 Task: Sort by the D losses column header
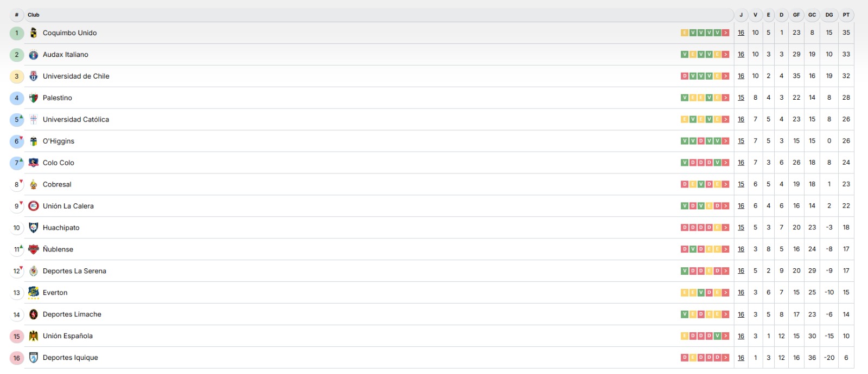tap(781, 15)
